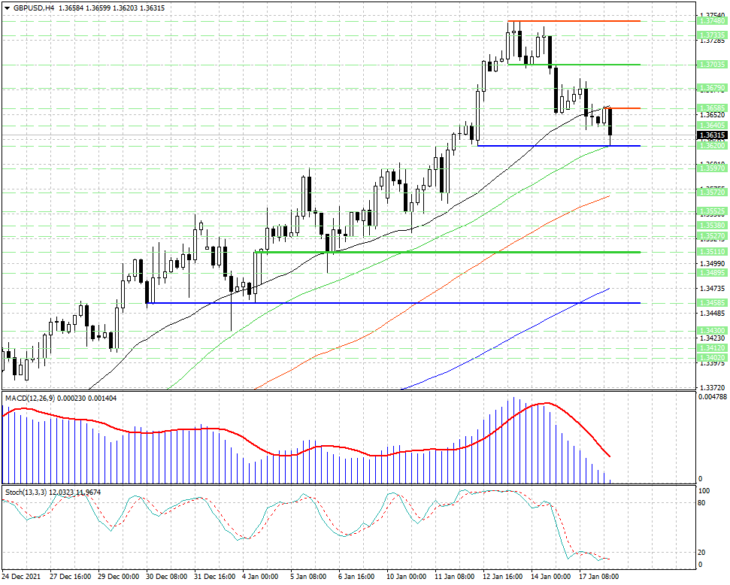730x585 pixels.
Task: Select the short orange line at 1.36585
Action: pos(624,108)
